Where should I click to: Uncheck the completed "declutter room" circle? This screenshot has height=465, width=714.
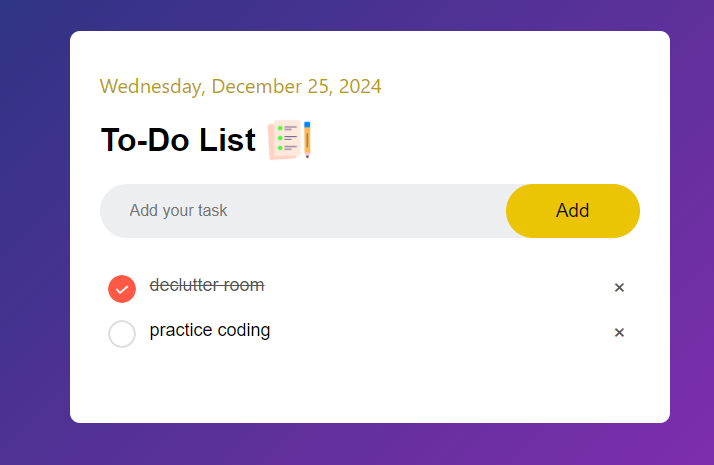(x=122, y=288)
